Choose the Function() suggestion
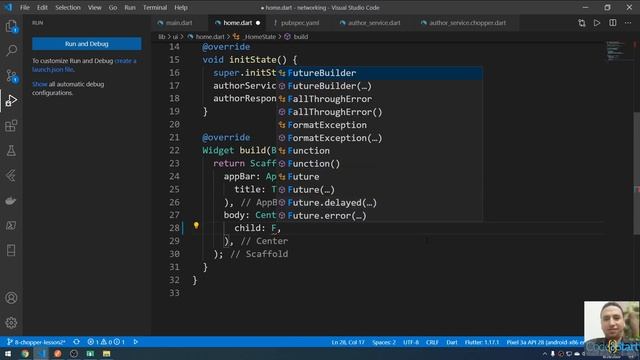Viewport: 640px width, 360px height. click(380, 164)
